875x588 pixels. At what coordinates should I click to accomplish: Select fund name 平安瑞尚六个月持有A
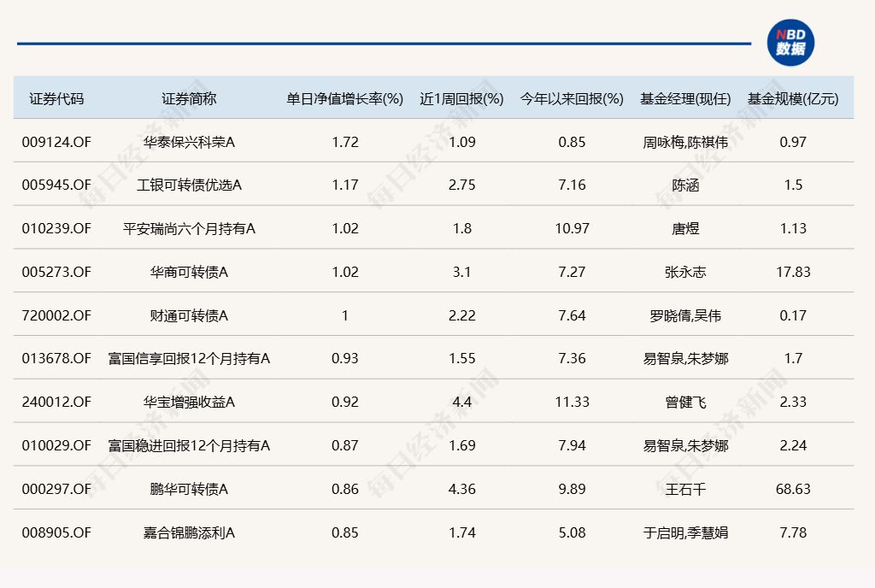point(189,229)
